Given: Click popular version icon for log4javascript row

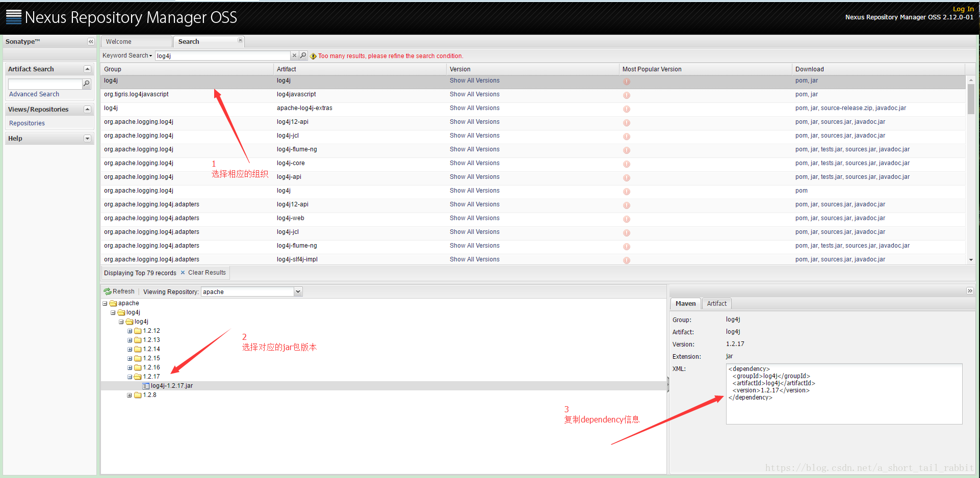Looking at the screenshot, I should [627, 95].
